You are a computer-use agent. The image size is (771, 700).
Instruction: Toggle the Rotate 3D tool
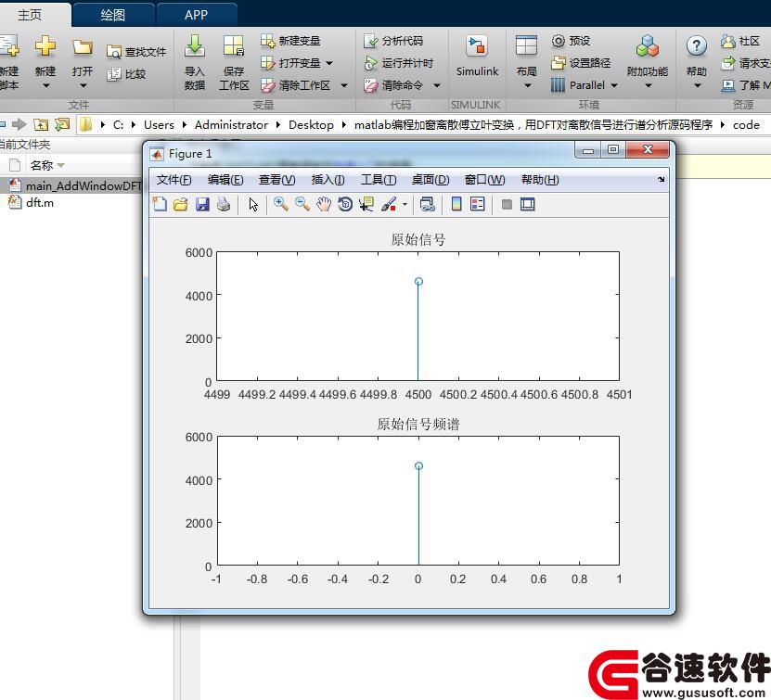coord(345,204)
